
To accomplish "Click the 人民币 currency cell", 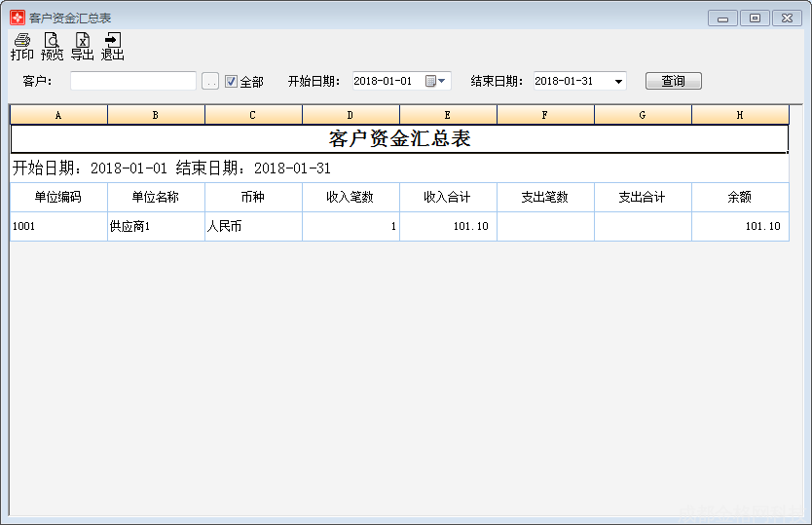I will coord(253,226).
